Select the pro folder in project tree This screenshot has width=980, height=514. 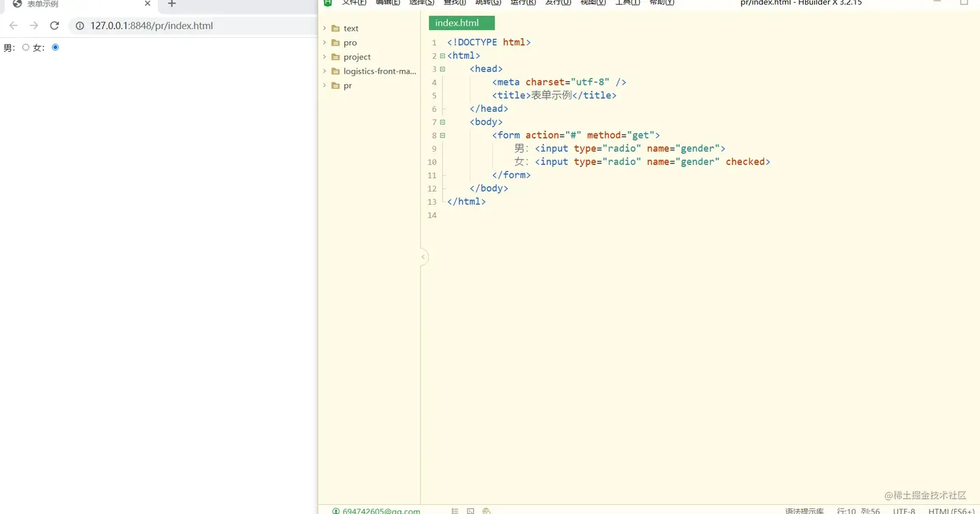tap(350, 43)
